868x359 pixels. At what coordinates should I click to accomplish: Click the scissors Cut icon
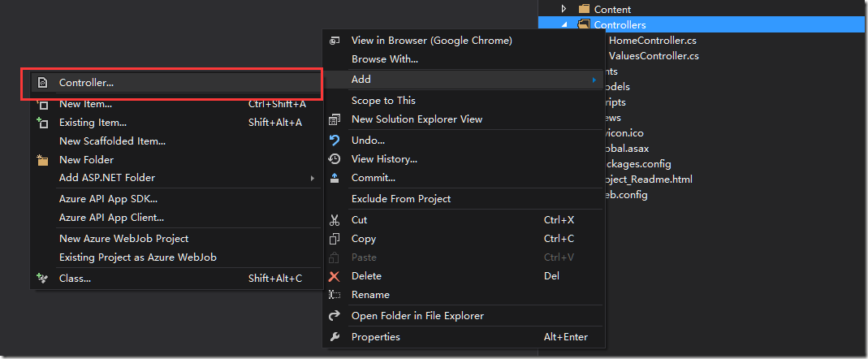tap(335, 220)
